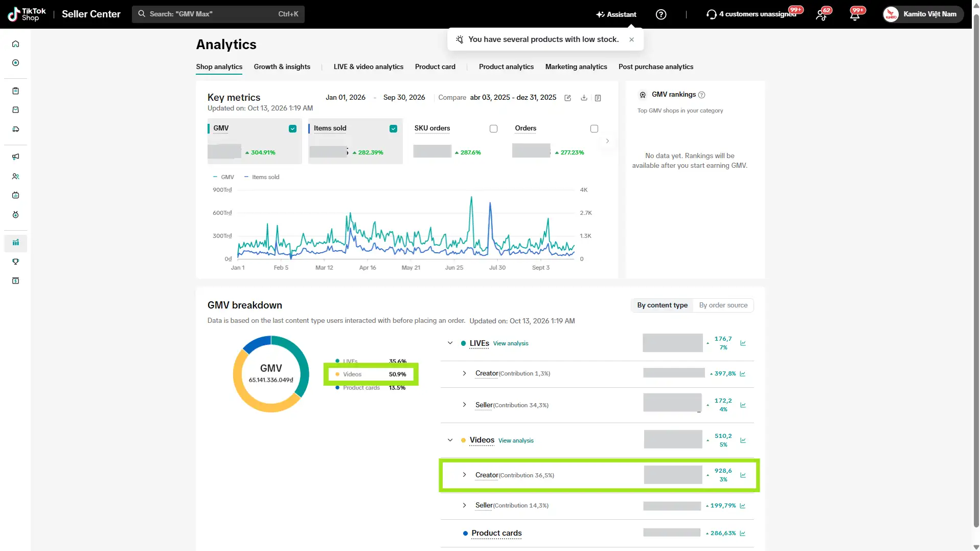This screenshot has width=980, height=551.
Task: Download the key metrics data
Action: [584, 98]
